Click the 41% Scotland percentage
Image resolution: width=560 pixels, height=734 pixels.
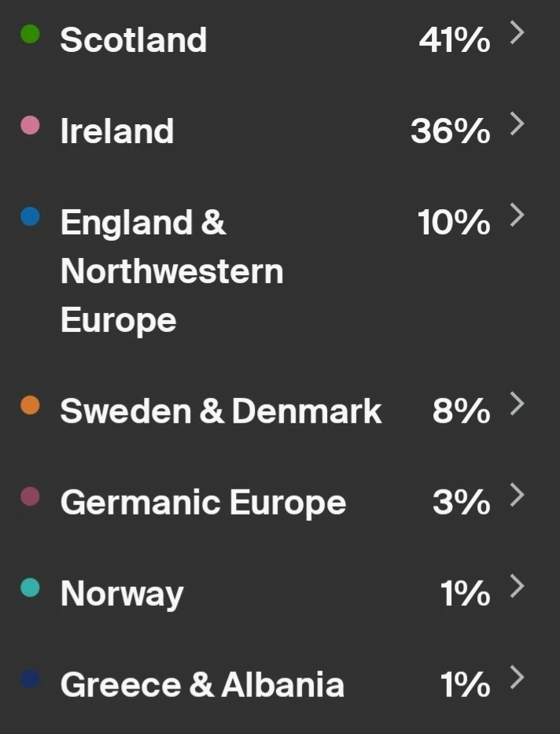[x=454, y=40]
